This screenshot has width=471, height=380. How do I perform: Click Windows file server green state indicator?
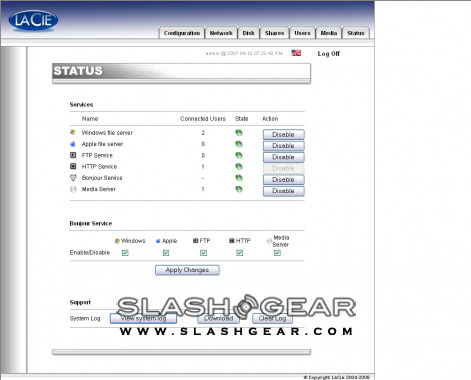[239, 133]
